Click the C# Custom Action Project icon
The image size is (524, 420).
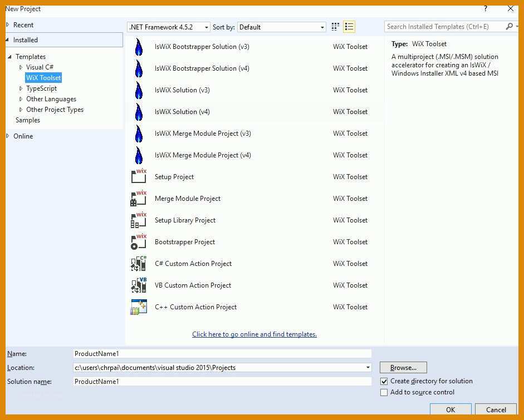139,264
